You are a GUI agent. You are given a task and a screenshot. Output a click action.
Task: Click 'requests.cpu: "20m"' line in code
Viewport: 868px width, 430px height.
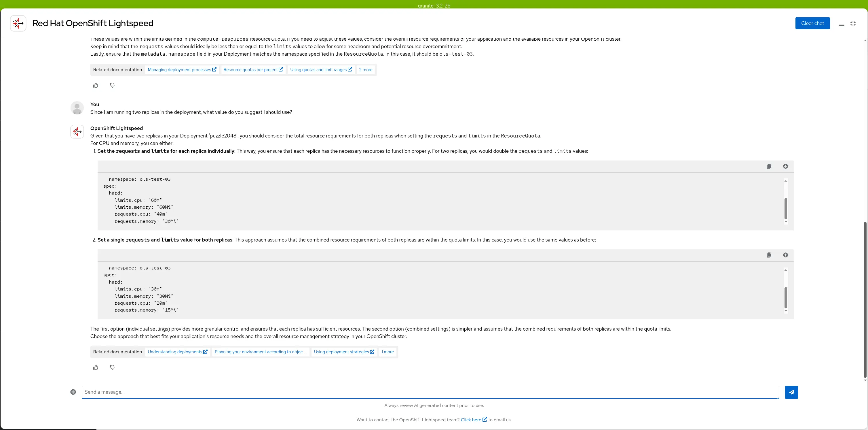point(141,303)
